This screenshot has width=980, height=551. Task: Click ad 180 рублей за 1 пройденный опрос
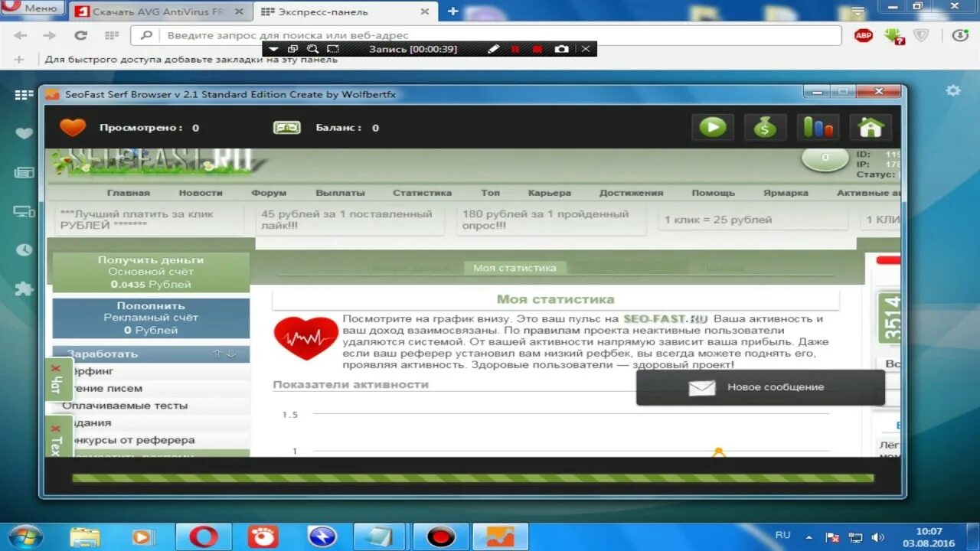coord(550,220)
